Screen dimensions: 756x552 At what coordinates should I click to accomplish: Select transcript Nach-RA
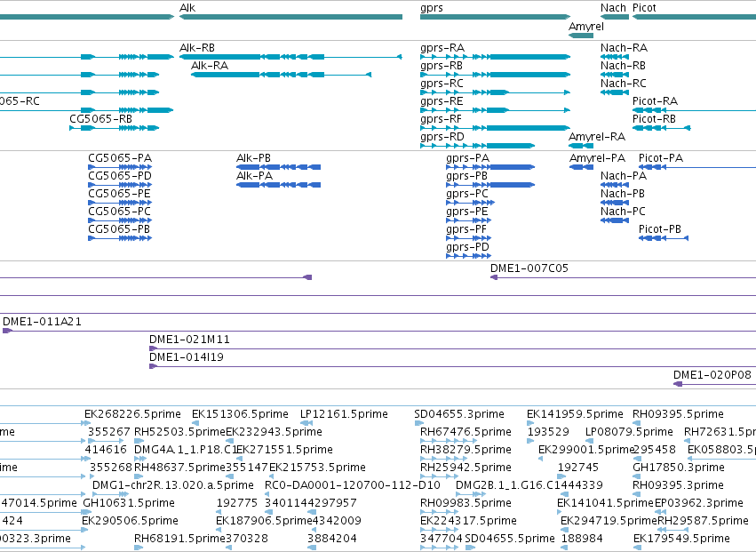(624, 48)
